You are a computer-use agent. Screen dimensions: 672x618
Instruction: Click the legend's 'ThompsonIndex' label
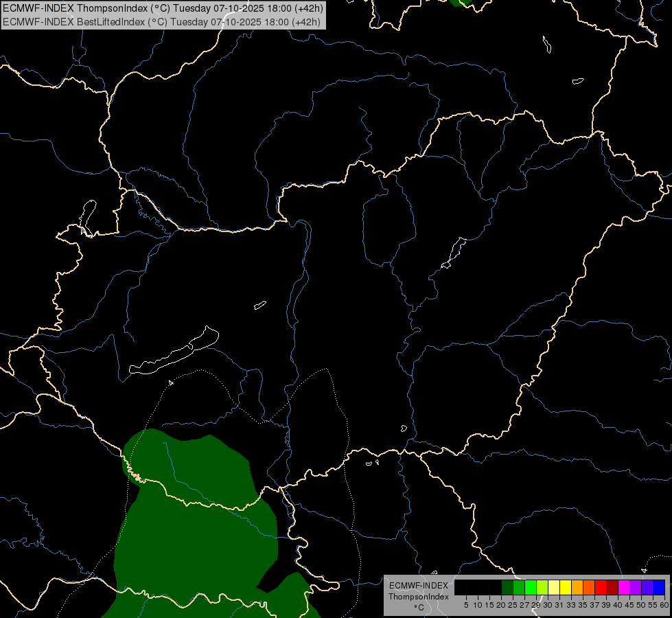(418, 597)
